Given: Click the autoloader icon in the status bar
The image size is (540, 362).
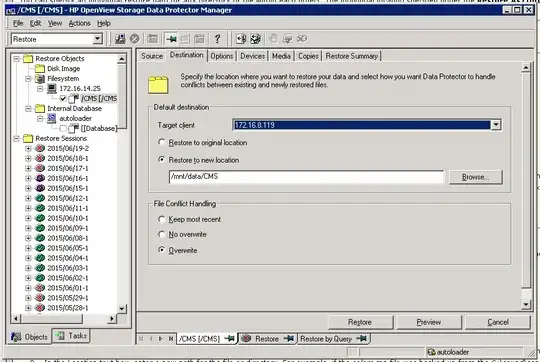Looking at the screenshot, I should (x=432, y=352).
